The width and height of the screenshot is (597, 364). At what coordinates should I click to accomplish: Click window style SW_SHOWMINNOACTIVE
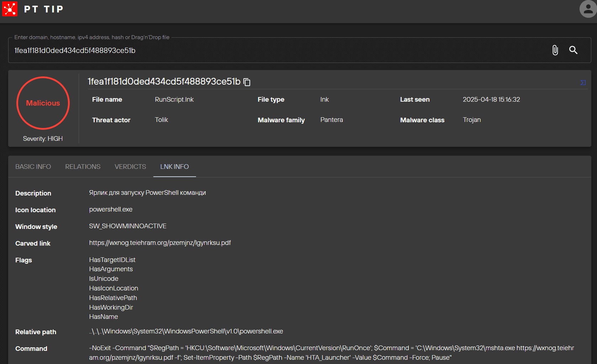click(x=128, y=226)
